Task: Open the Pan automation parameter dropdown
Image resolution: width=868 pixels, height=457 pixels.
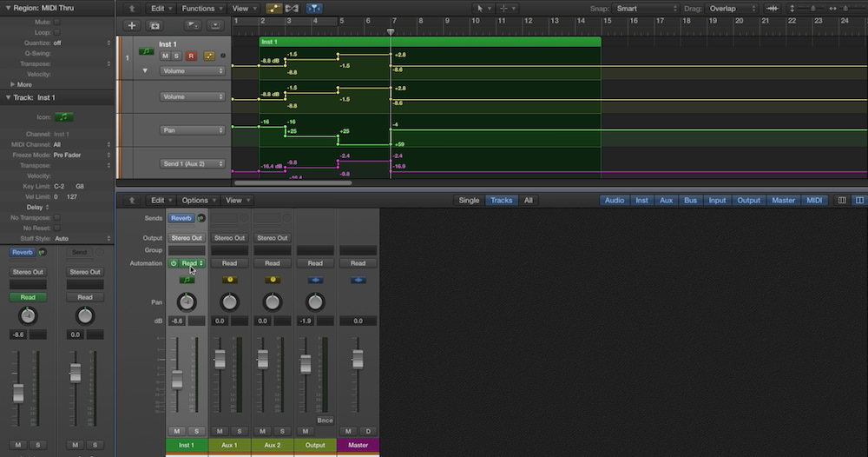Action: pyautogui.click(x=193, y=130)
